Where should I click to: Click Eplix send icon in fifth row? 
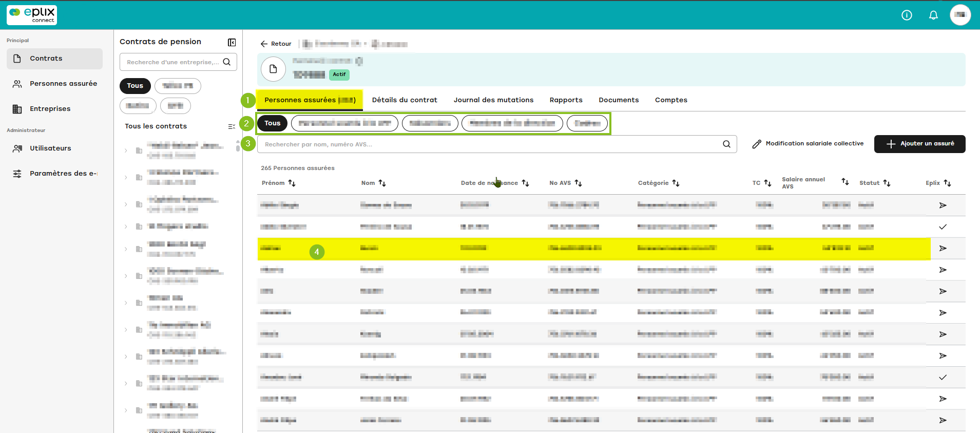943,292
